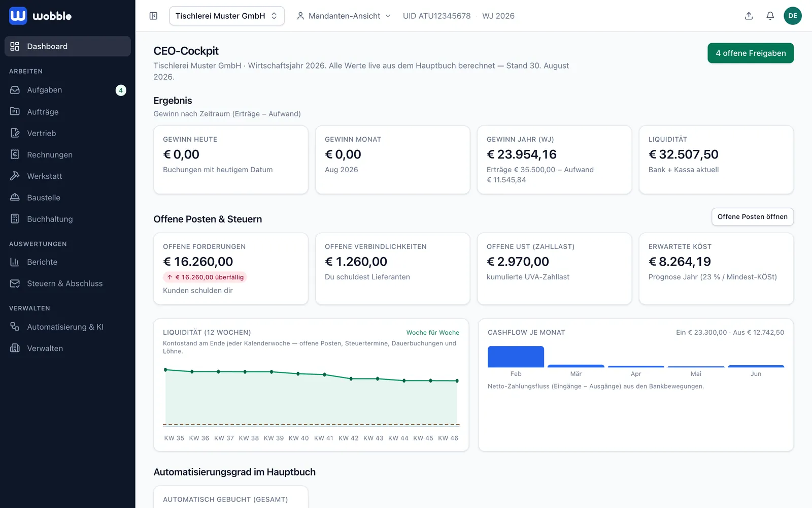The height and width of the screenshot is (508, 812).
Task: Click the Baustelle helmet icon
Action: pyautogui.click(x=15, y=197)
